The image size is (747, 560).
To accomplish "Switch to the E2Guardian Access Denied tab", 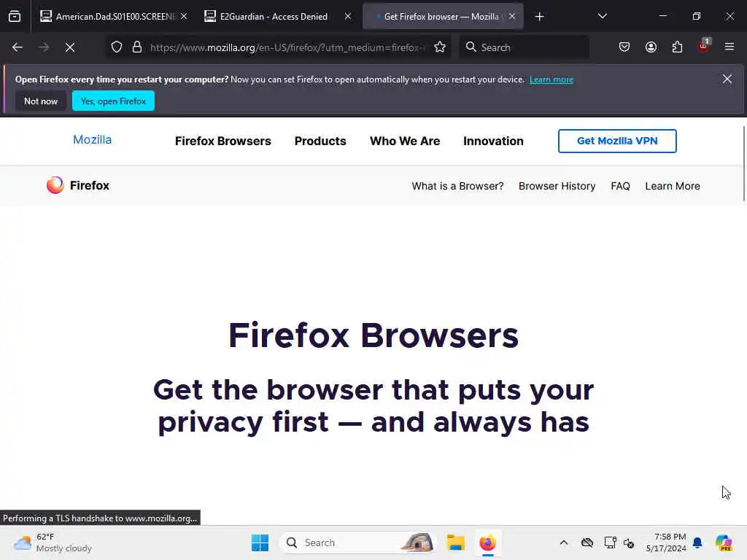I will click(x=279, y=17).
